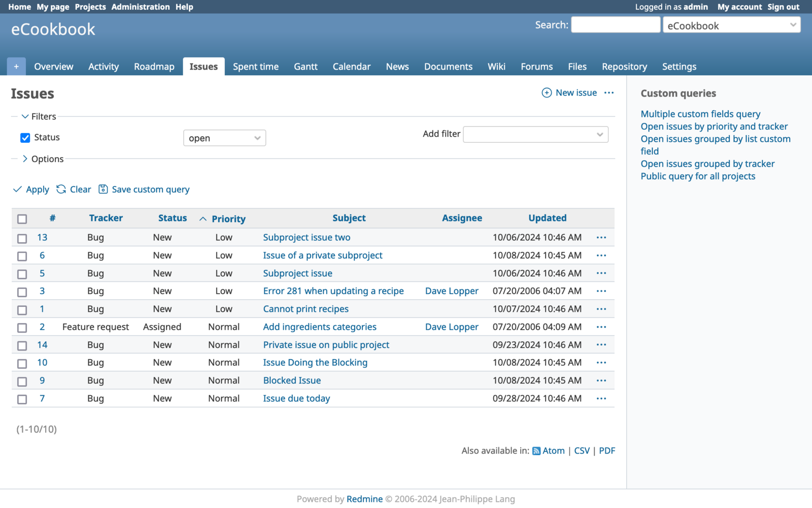Select all issues with the header checkbox

(22, 218)
